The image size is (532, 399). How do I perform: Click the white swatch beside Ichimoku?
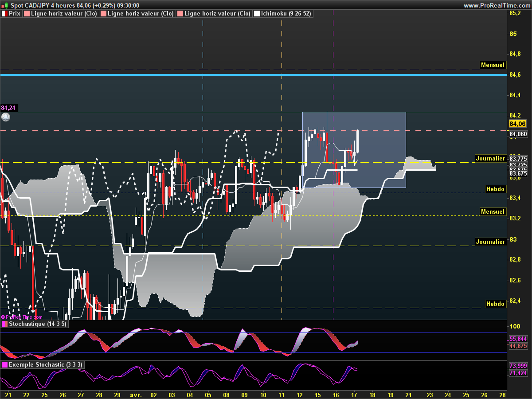pyautogui.click(x=257, y=14)
